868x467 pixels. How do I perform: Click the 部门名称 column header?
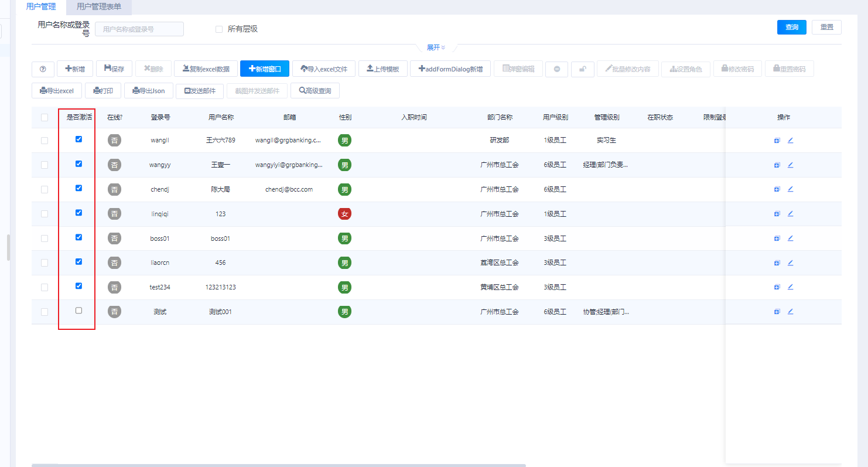[x=500, y=117]
